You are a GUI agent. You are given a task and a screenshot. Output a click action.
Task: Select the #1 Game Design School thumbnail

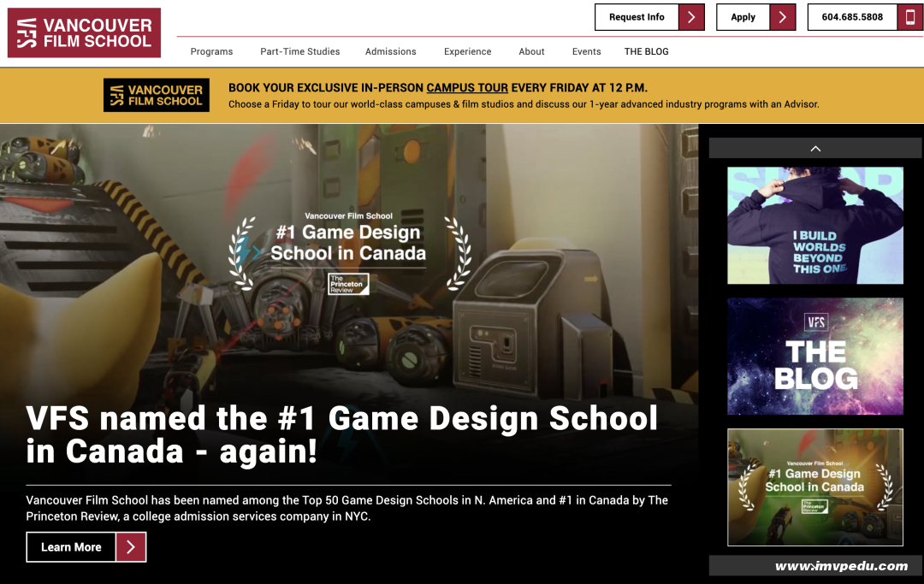(815, 487)
